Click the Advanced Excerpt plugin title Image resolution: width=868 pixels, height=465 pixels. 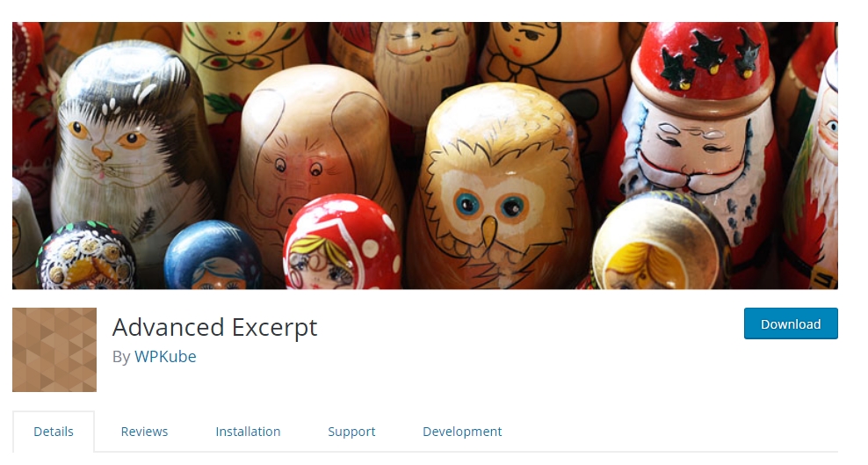click(214, 327)
